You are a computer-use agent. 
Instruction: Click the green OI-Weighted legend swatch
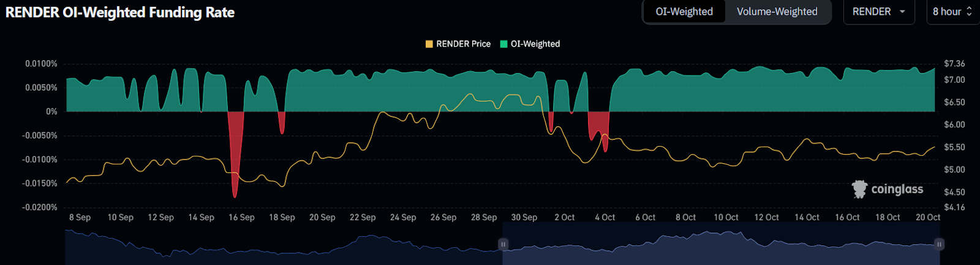(x=504, y=44)
